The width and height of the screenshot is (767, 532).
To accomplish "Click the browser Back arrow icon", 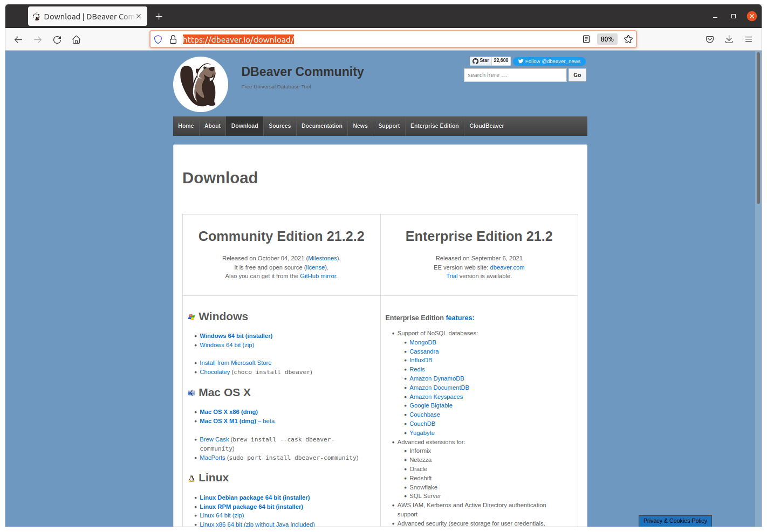I will point(18,39).
